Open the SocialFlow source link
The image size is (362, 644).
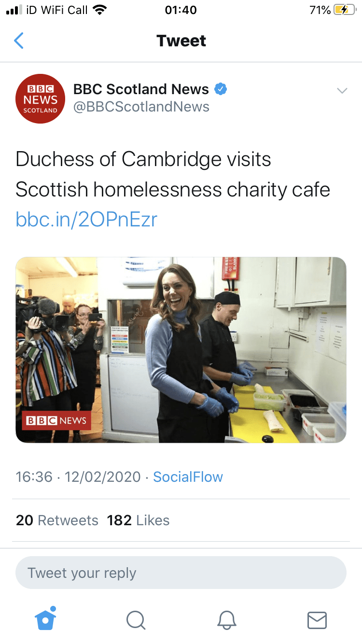pyautogui.click(x=188, y=477)
